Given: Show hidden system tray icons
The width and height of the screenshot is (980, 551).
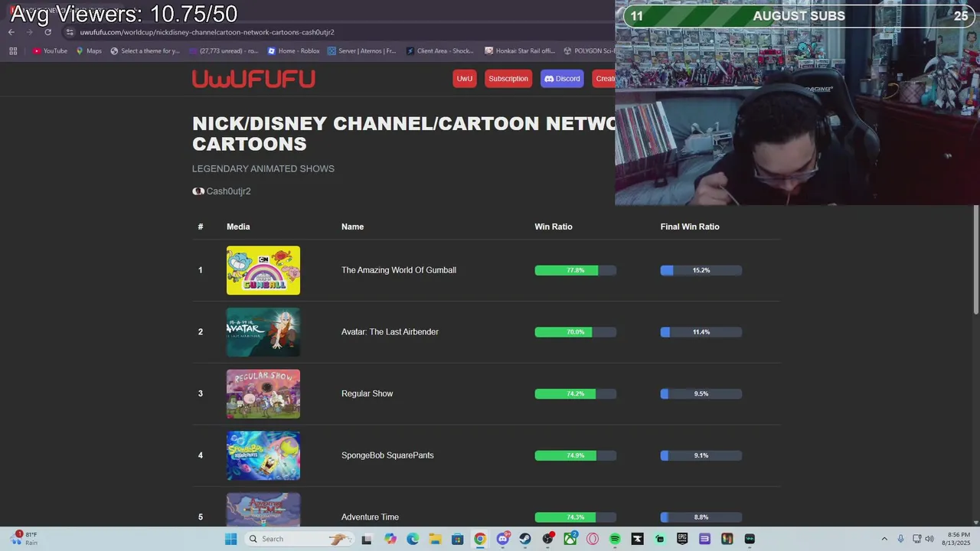Looking at the screenshot, I should [884, 539].
